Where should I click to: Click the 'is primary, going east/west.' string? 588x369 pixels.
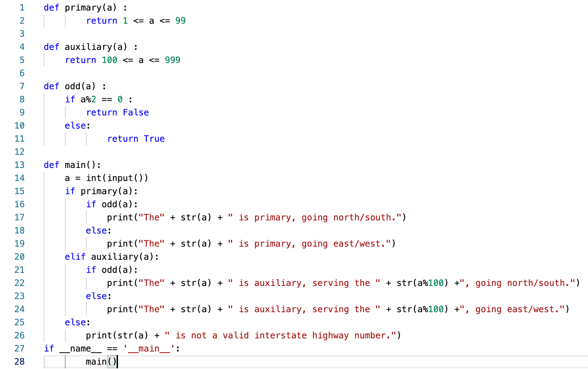click(x=309, y=244)
